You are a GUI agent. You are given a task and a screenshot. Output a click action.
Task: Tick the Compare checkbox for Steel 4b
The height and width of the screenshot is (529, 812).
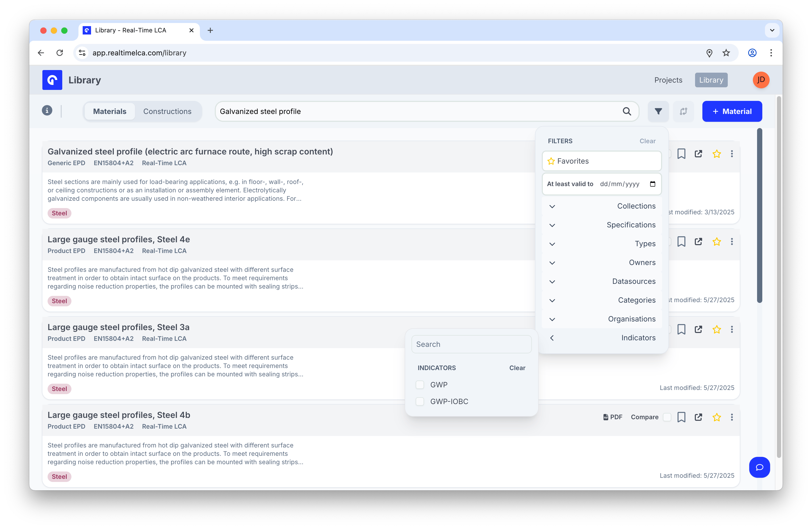tap(667, 417)
